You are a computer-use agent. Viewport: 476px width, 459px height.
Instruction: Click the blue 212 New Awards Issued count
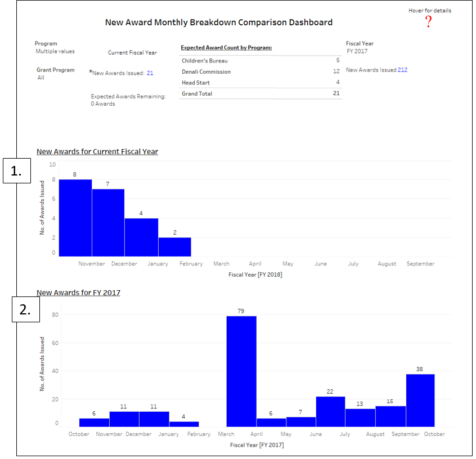click(402, 70)
